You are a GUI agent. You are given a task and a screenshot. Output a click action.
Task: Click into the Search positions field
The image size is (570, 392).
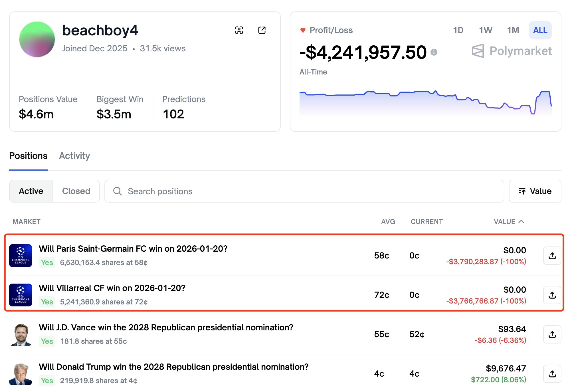(304, 191)
